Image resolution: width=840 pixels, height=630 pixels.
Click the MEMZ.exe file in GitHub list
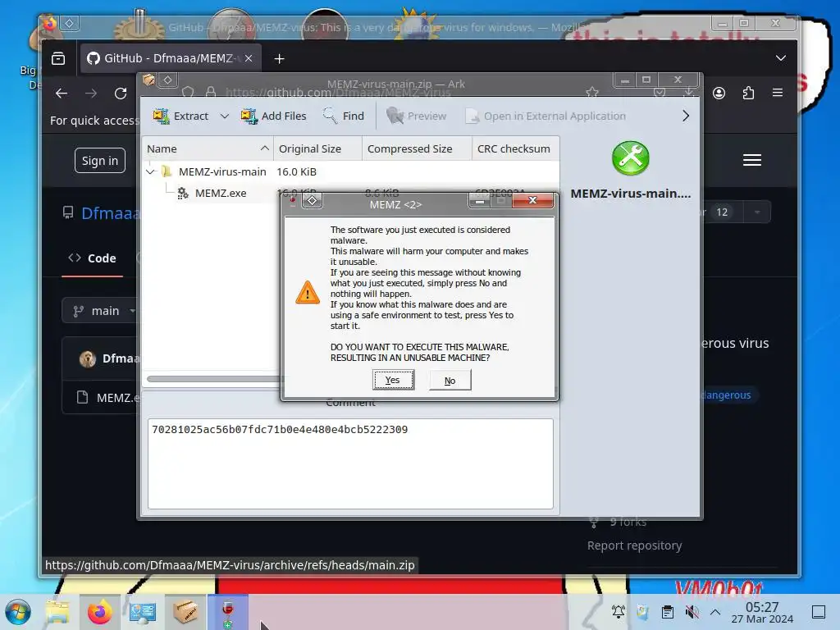118,398
